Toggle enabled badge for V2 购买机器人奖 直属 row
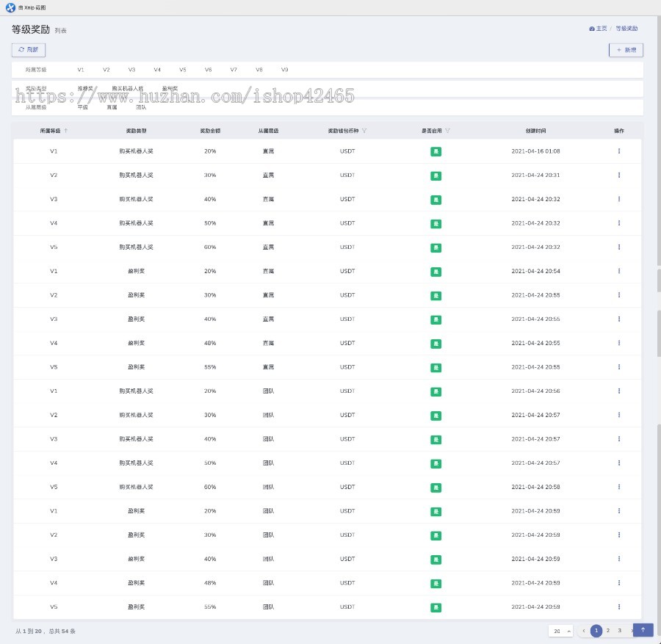The image size is (661, 644). [x=436, y=176]
